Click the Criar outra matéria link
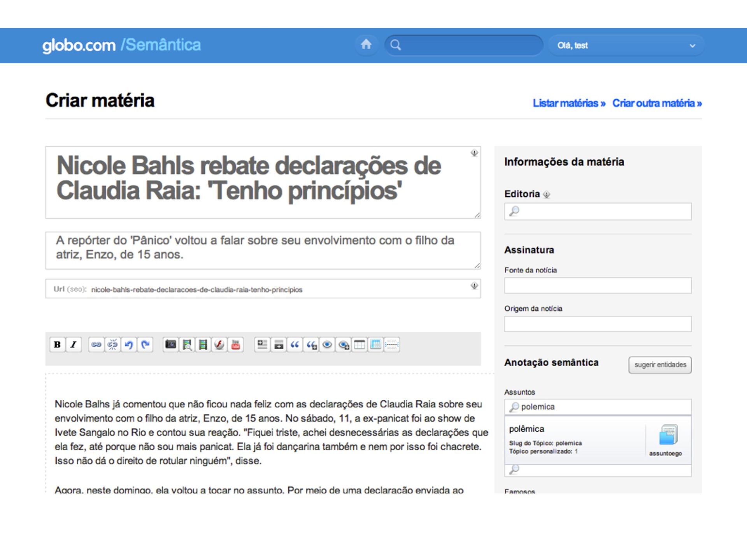 pos(657,103)
